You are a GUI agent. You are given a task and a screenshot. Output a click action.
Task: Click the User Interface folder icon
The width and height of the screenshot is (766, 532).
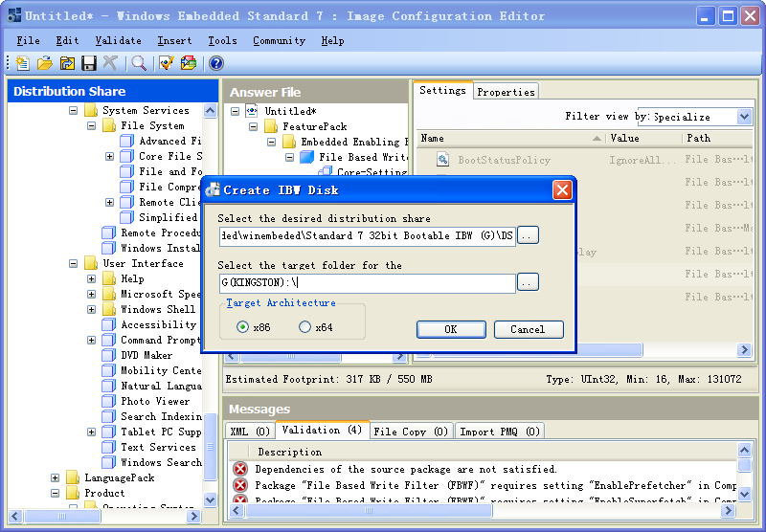tap(91, 263)
